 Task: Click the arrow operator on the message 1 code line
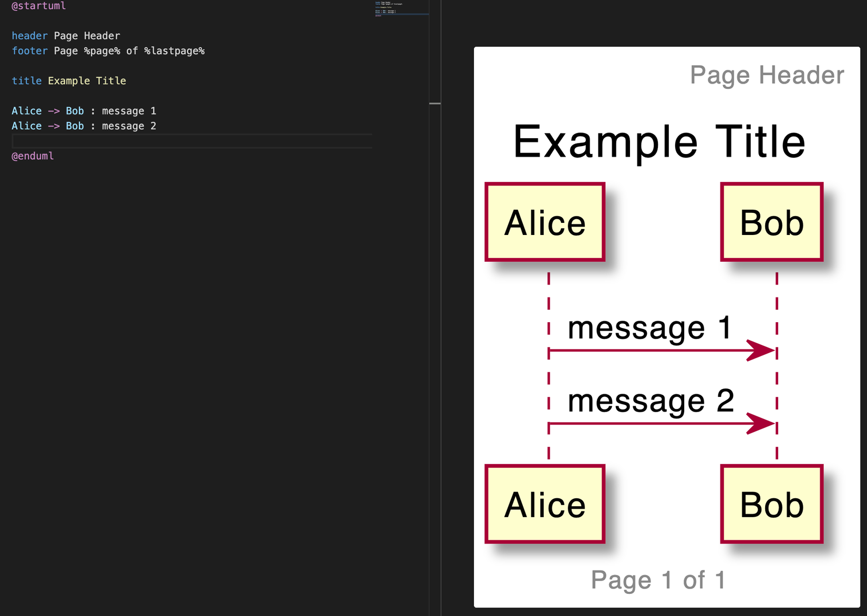click(x=54, y=111)
